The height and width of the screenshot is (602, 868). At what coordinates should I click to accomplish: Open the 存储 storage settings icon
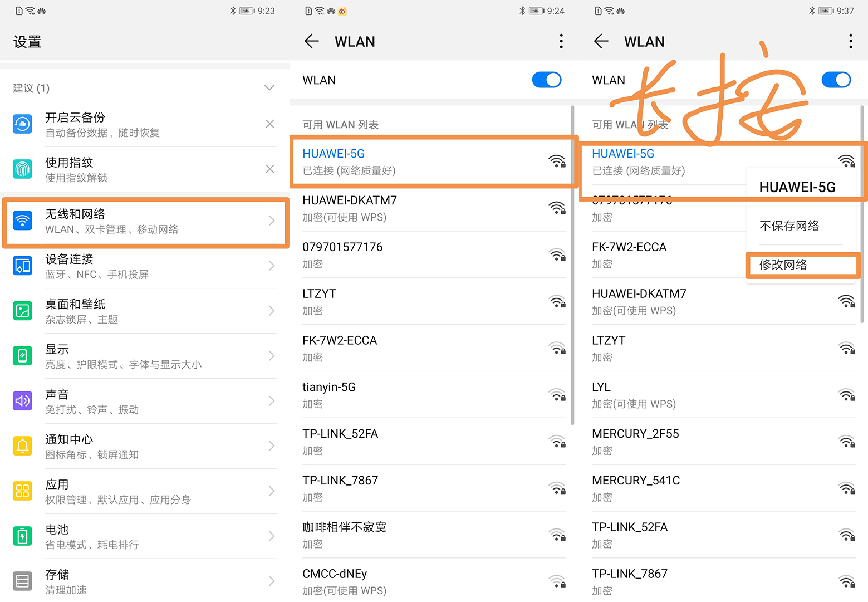point(22,581)
